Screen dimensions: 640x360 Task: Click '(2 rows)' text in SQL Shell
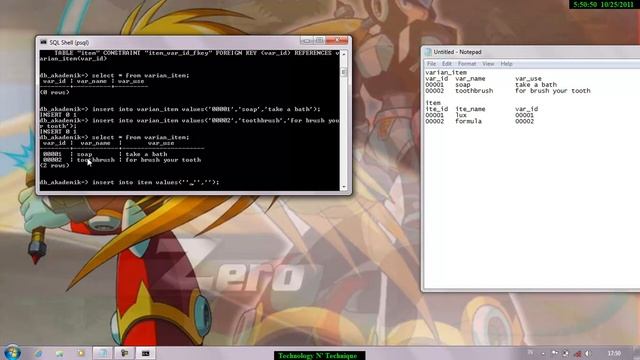click(54, 166)
